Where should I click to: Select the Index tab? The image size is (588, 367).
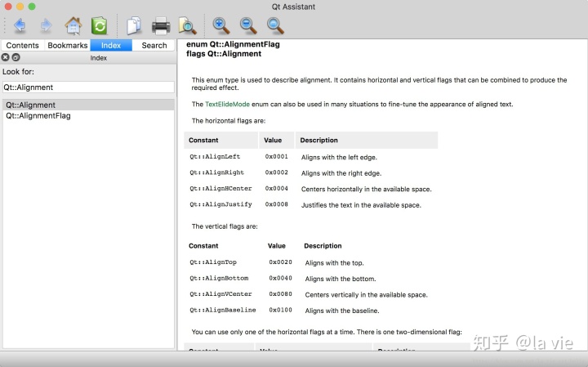(111, 46)
